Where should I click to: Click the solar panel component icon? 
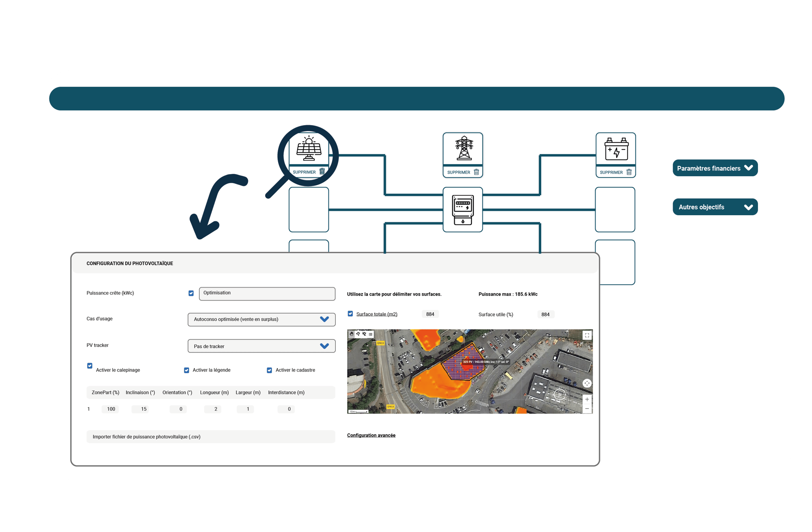(309, 149)
